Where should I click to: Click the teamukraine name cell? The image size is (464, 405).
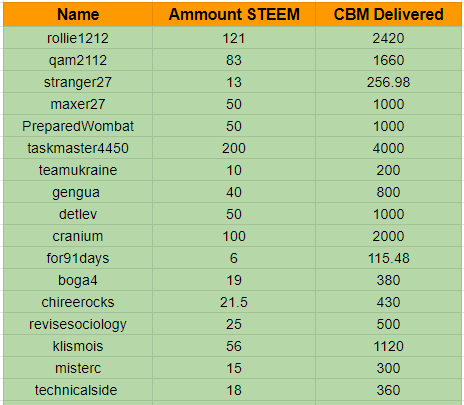coord(78,170)
